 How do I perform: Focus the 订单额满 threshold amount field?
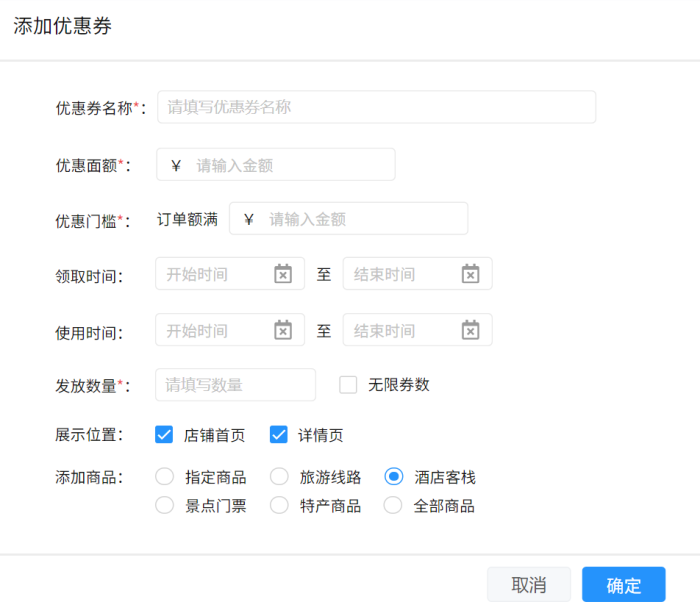(349, 218)
